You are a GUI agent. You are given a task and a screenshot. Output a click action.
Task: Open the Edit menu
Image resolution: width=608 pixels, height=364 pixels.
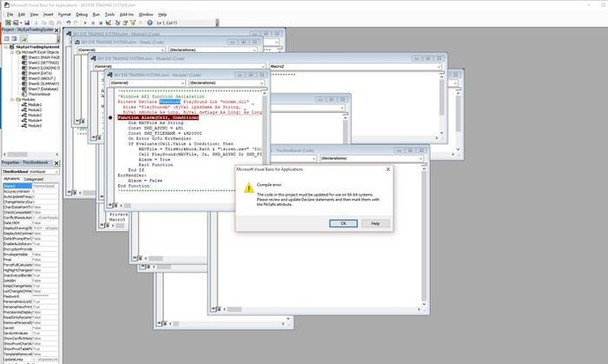(22, 14)
